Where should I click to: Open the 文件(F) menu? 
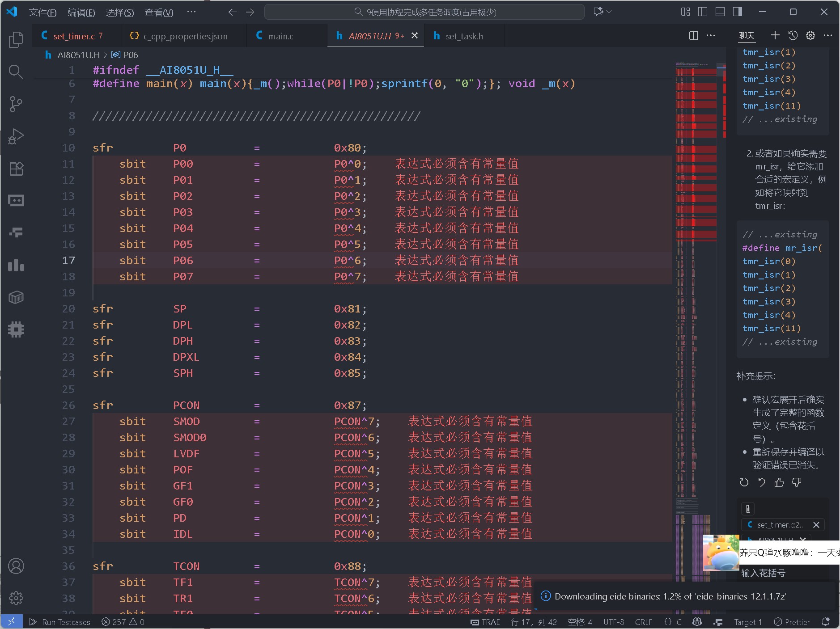point(42,13)
